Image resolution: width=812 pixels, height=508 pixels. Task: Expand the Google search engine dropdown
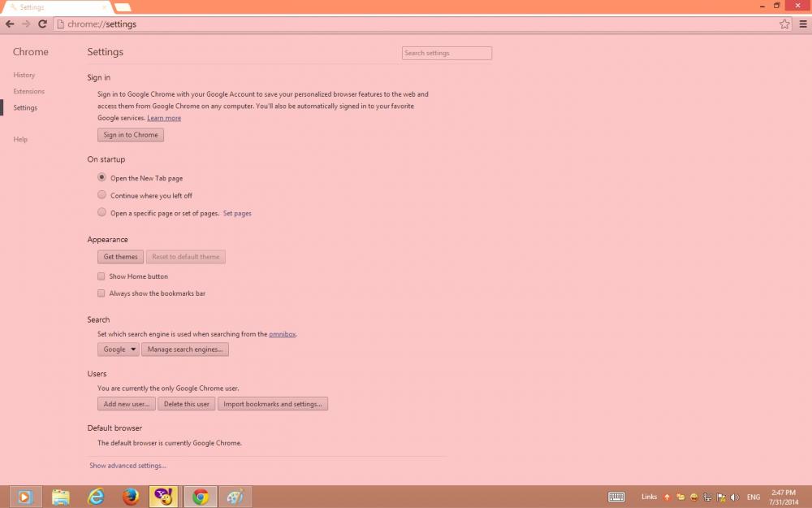[118, 350]
